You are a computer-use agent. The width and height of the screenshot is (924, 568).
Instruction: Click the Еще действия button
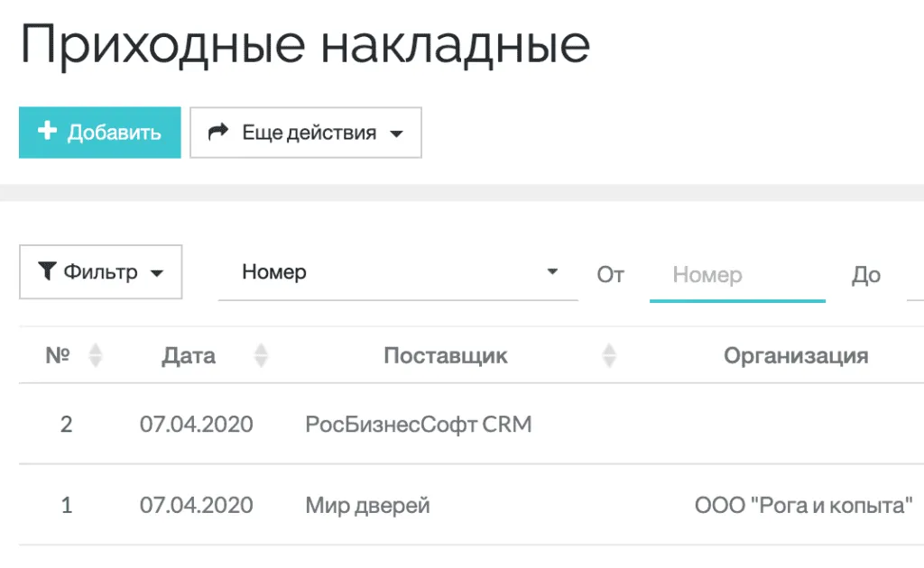306,133
